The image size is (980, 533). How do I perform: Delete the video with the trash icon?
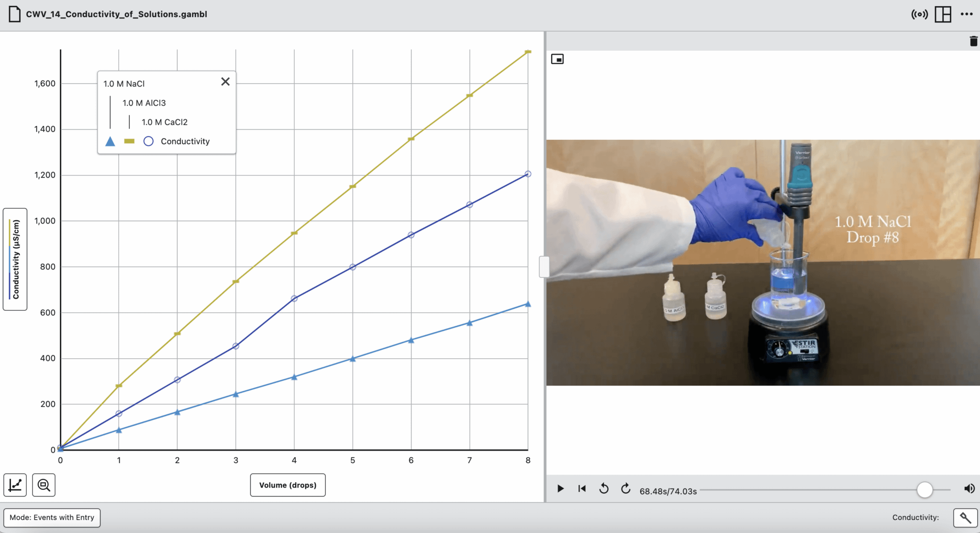973,41
